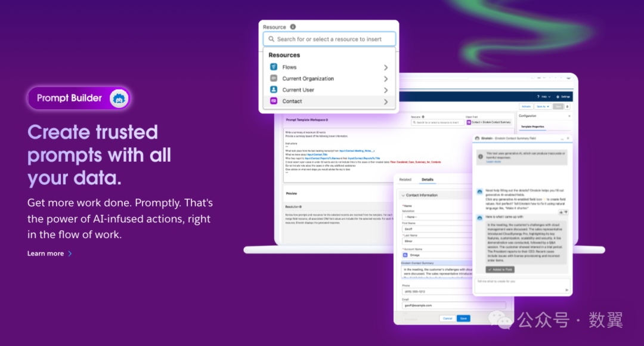Click info icon beside small Resource label

(x=423, y=117)
